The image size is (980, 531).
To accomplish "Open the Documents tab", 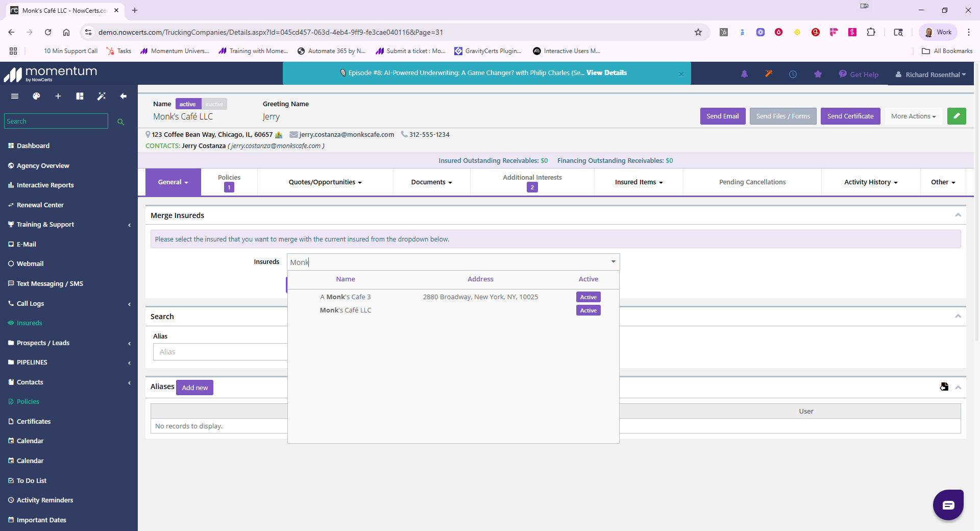I will (x=432, y=182).
